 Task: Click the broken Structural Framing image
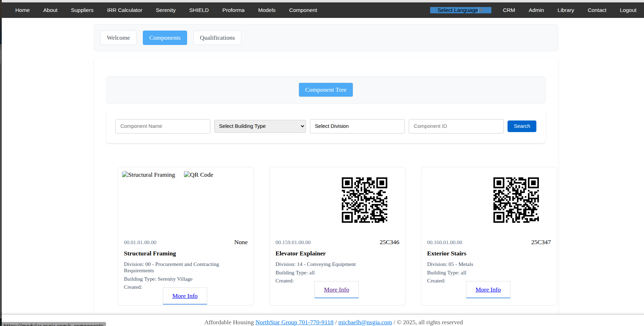[148, 175]
